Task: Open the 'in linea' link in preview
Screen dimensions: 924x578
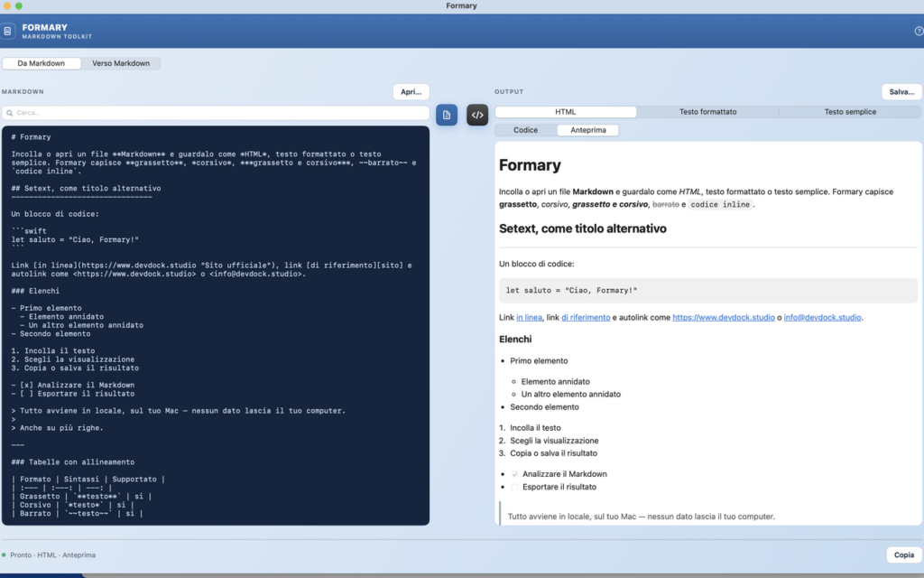Action: pyautogui.click(x=529, y=317)
